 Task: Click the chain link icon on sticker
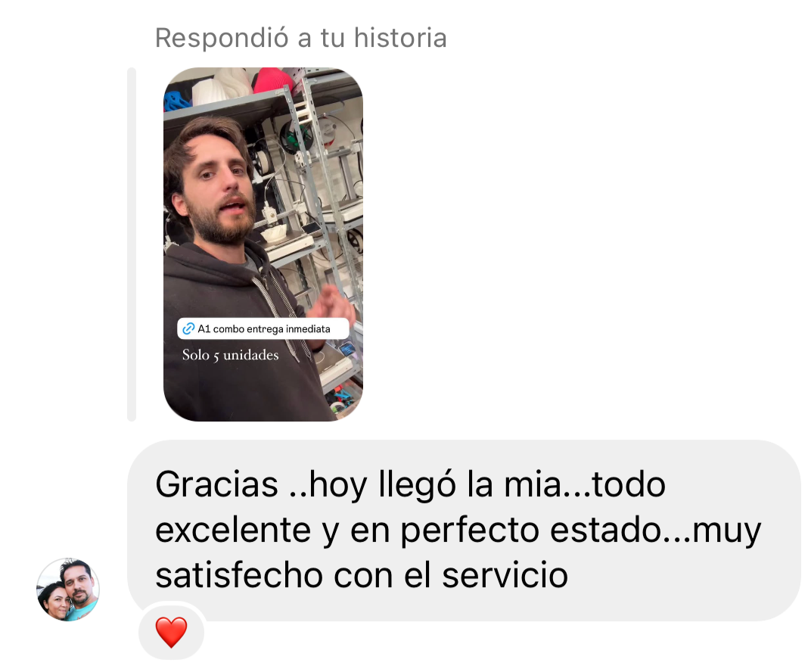[188, 328]
